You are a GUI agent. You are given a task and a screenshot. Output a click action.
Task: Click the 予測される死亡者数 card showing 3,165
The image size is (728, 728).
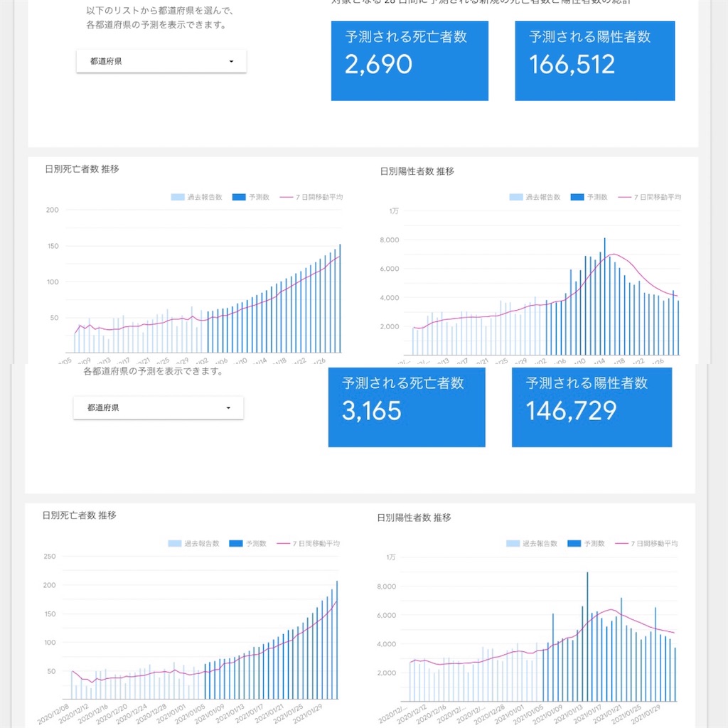(x=407, y=407)
